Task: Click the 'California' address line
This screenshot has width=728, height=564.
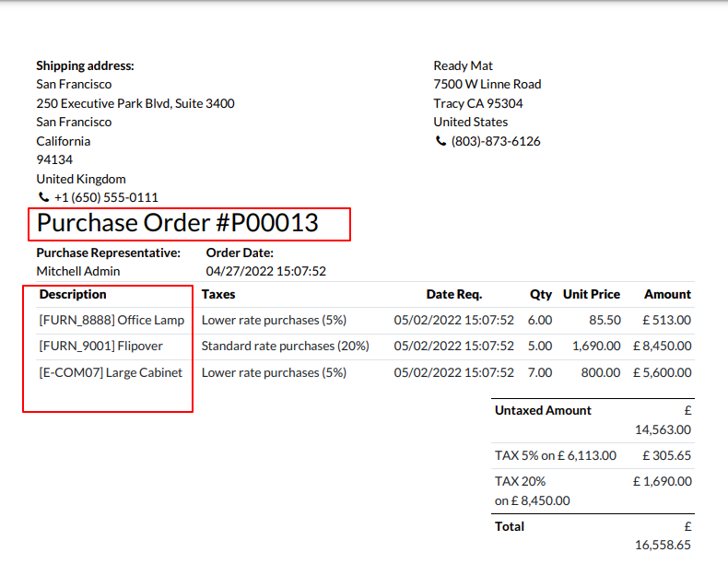Action: (64, 141)
